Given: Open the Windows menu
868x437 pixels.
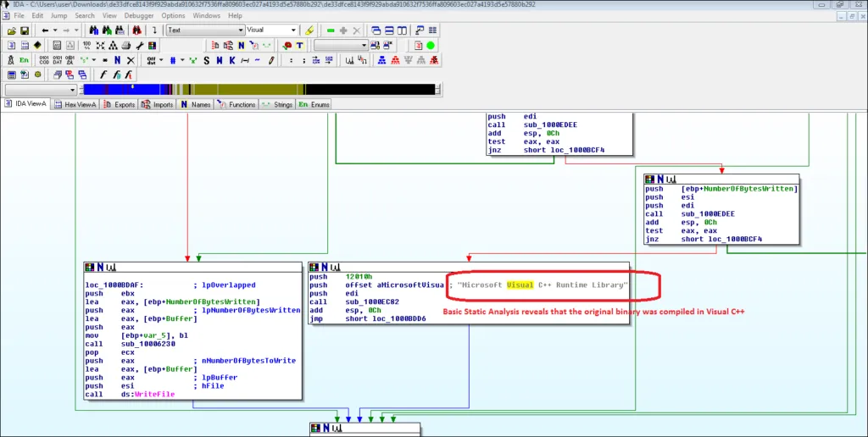Looking at the screenshot, I should (x=207, y=15).
